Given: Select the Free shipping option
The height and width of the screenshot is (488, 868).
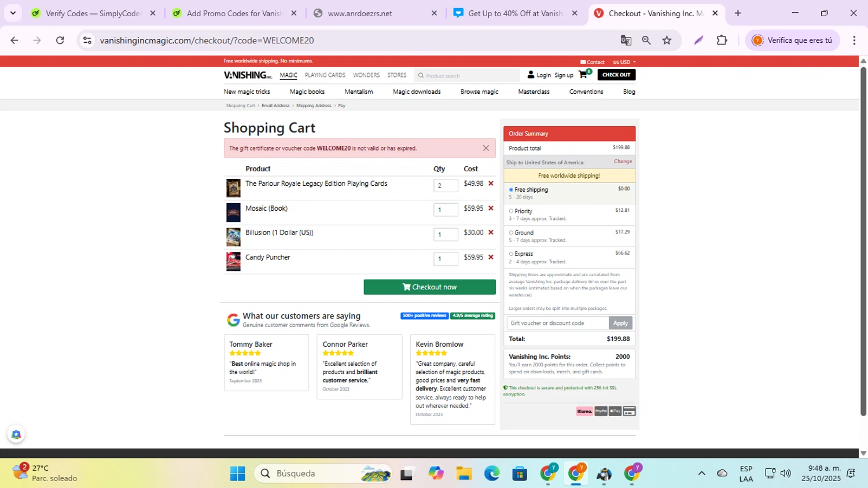Looking at the screenshot, I should coord(511,190).
